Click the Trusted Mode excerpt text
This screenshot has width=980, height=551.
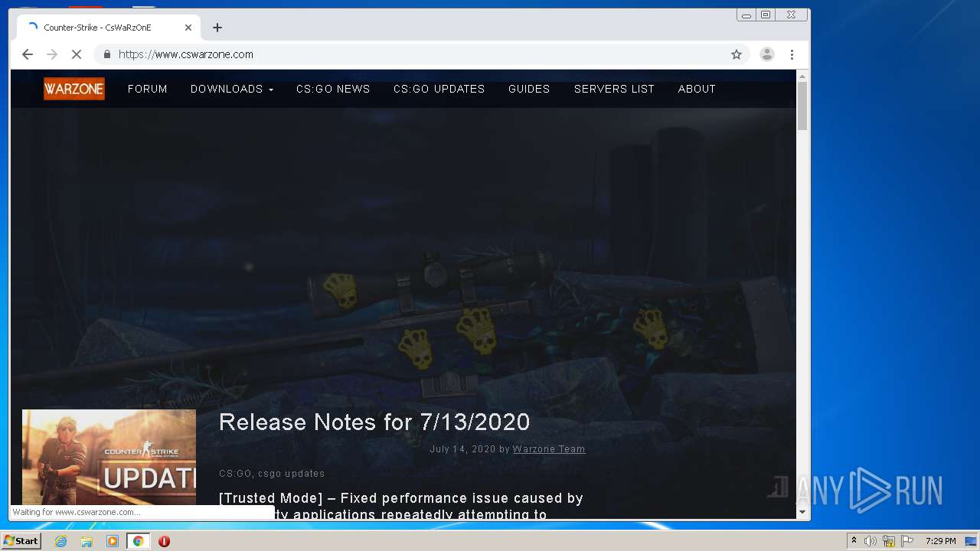point(401,506)
